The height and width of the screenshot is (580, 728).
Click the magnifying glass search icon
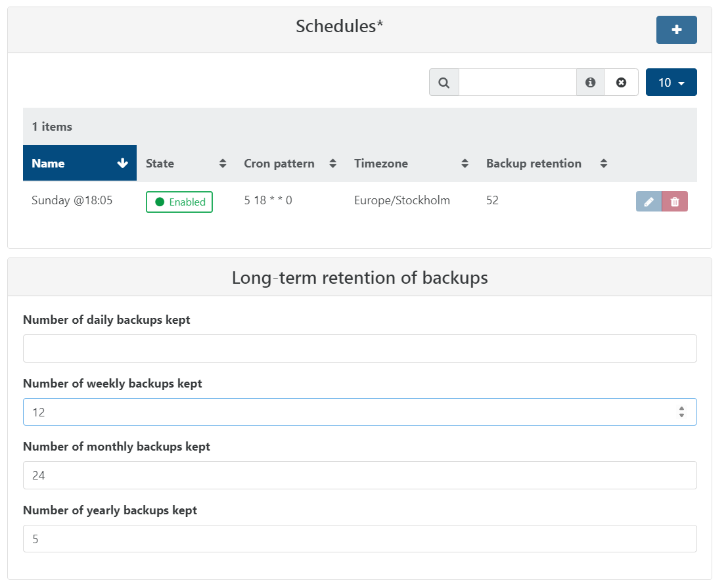[444, 83]
